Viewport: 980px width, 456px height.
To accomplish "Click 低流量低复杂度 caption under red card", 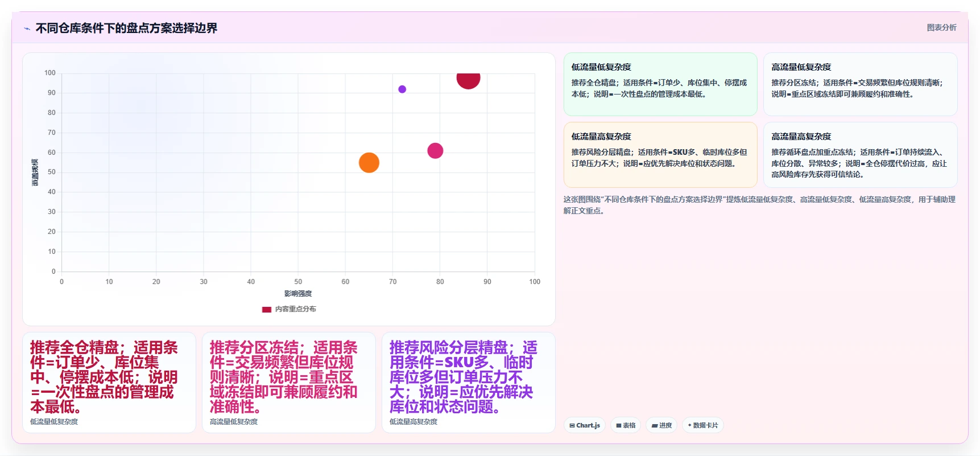I will coord(54,422).
